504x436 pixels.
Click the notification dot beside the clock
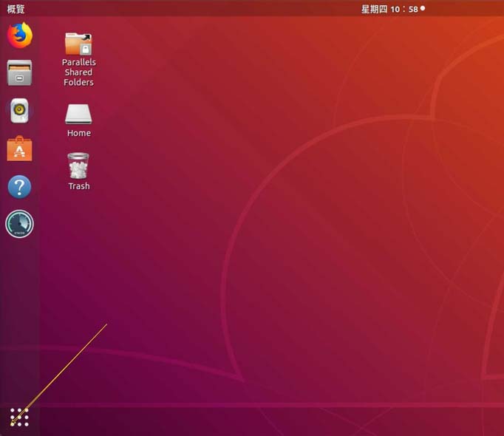[423, 8]
